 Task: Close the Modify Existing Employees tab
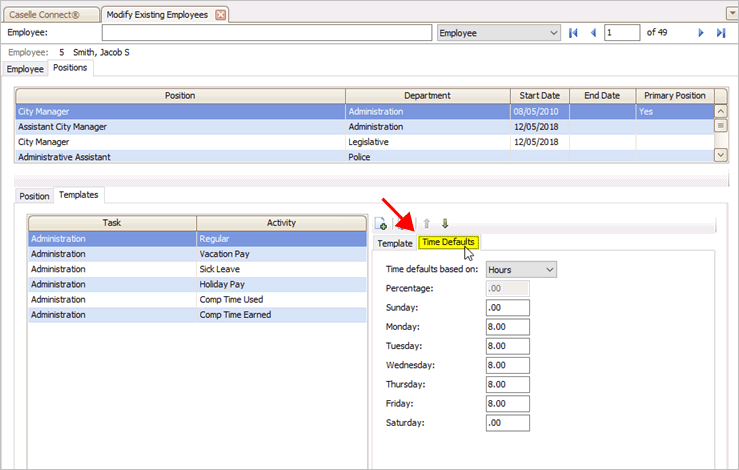[221, 14]
